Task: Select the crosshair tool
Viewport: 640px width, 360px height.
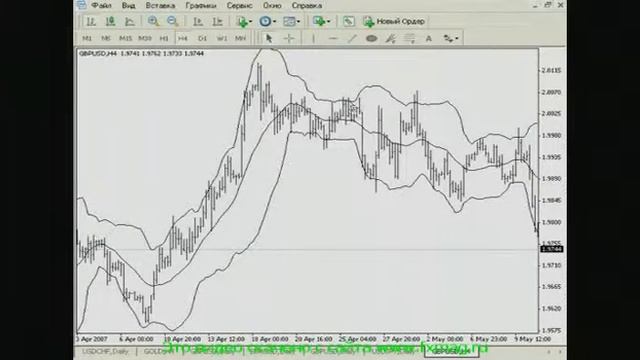Action: point(289,38)
